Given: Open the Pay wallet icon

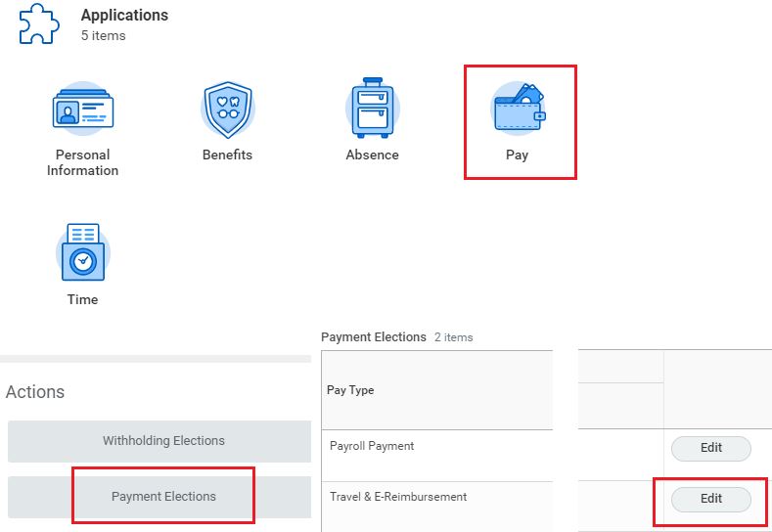Looking at the screenshot, I should click(x=518, y=108).
